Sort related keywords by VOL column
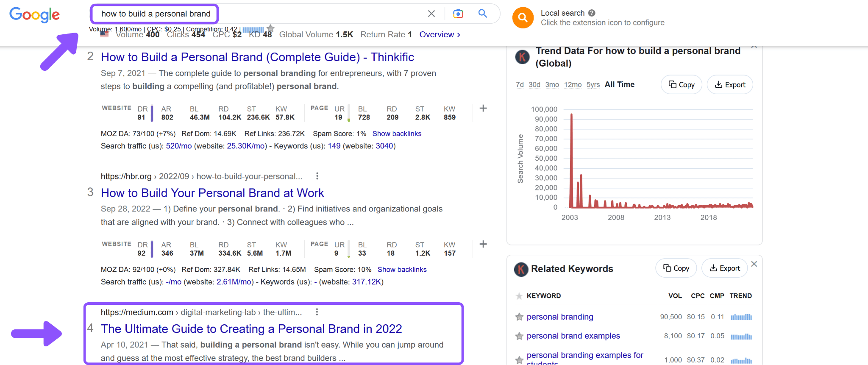The width and height of the screenshot is (868, 365). click(x=675, y=296)
